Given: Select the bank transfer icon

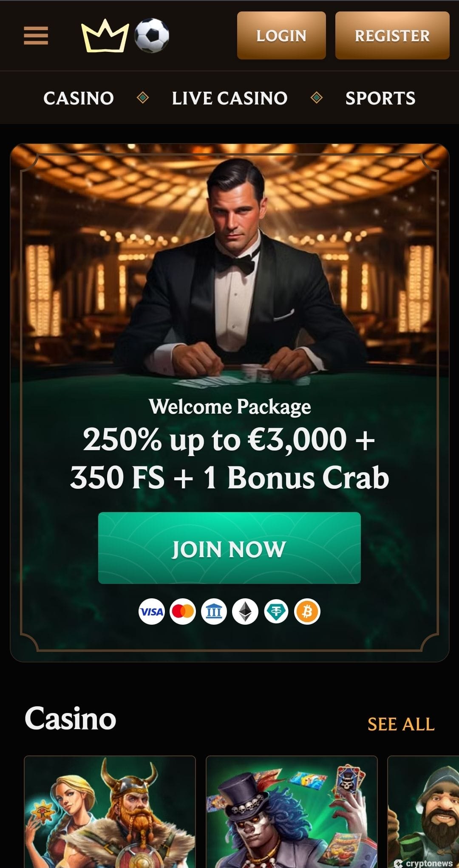Looking at the screenshot, I should pos(214,612).
